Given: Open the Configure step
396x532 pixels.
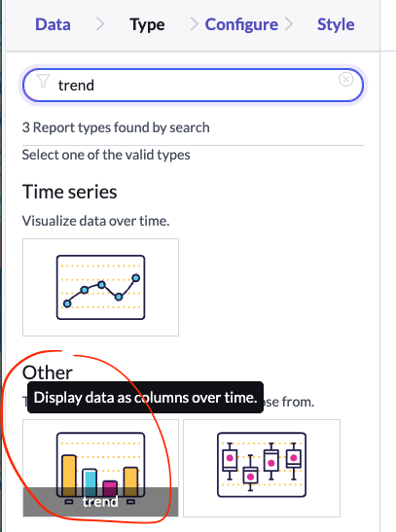Looking at the screenshot, I should pyautogui.click(x=241, y=24).
